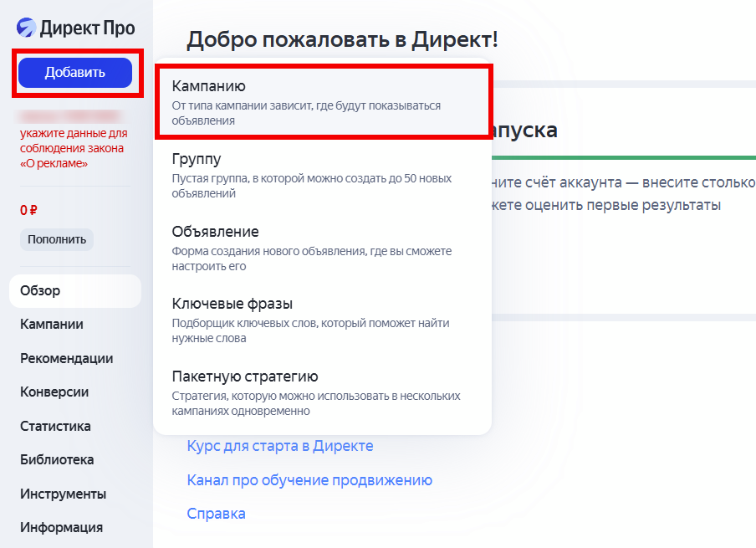Select the Объявление menu option

click(x=322, y=248)
